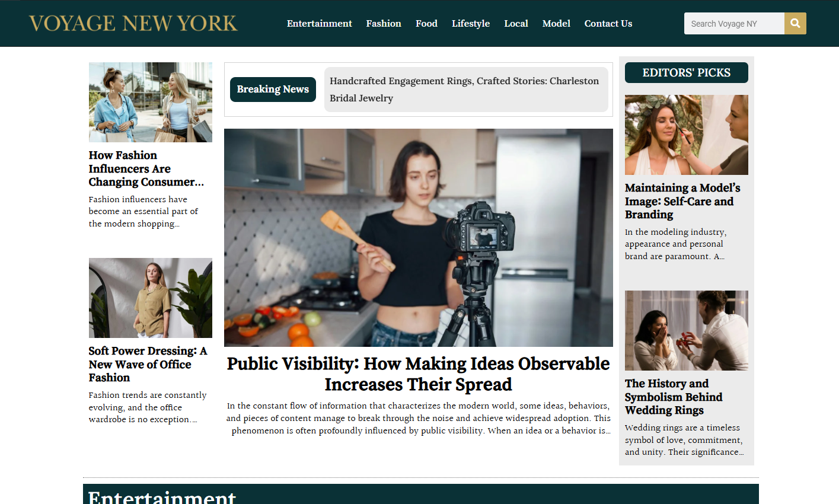The image size is (839, 504).
Task: Click the wedding proposal photo thumbnail
Action: pos(687,330)
